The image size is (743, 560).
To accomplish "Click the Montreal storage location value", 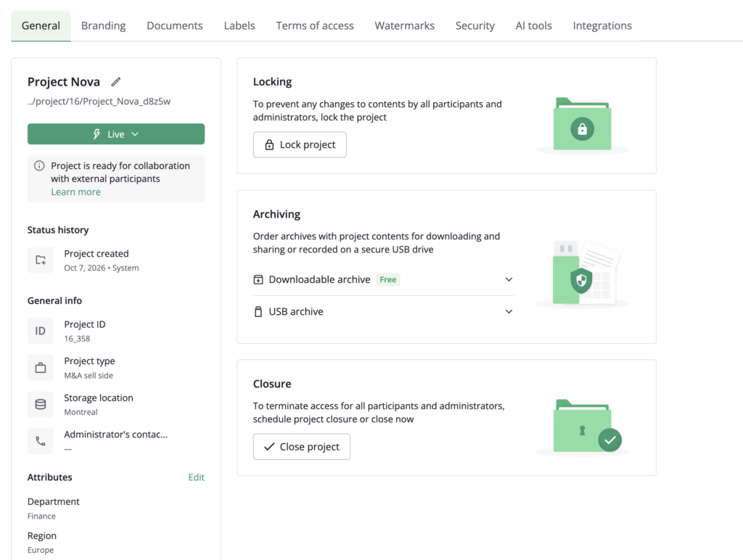I will pyautogui.click(x=81, y=412).
